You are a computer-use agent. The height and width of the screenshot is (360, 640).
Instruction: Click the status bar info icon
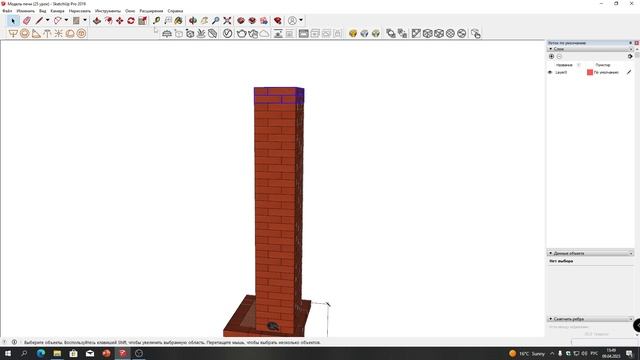(14, 342)
